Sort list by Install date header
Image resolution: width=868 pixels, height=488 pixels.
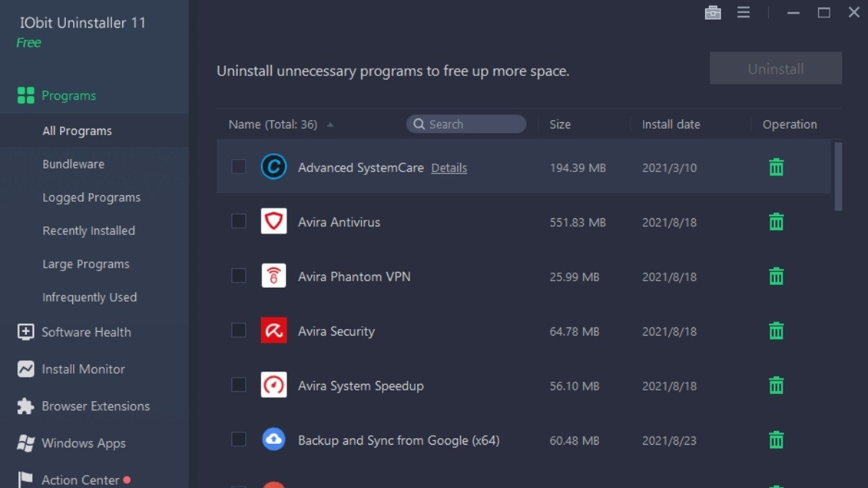point(671,124)
